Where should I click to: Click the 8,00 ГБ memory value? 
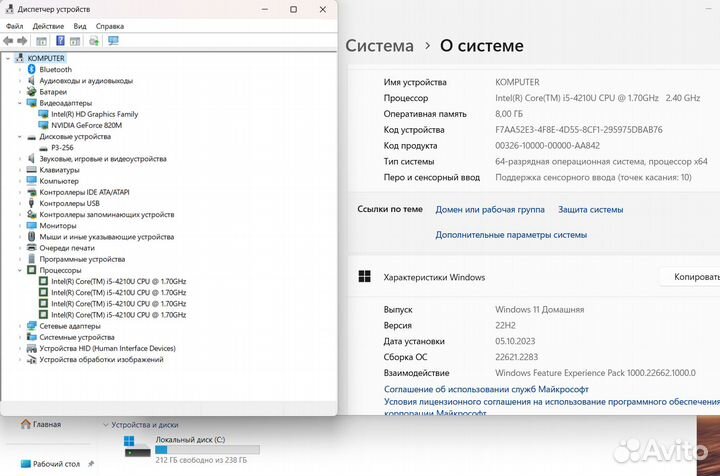coord(509,114)
